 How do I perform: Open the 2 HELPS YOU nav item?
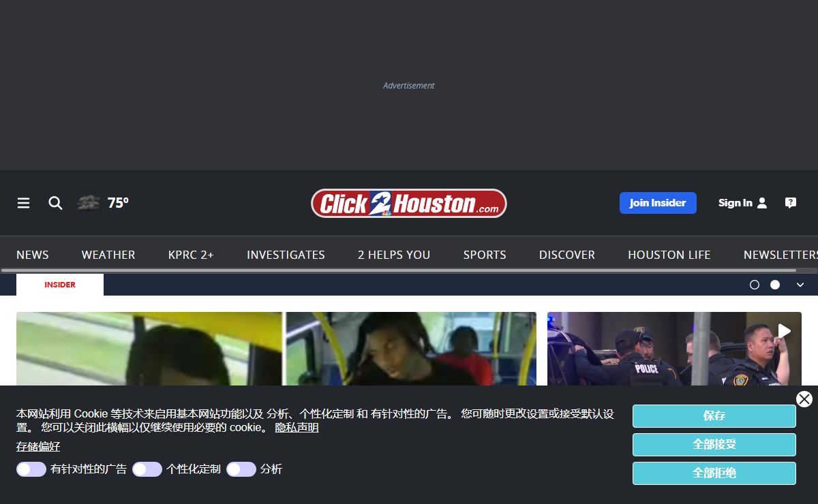click(x=394, y=255)
